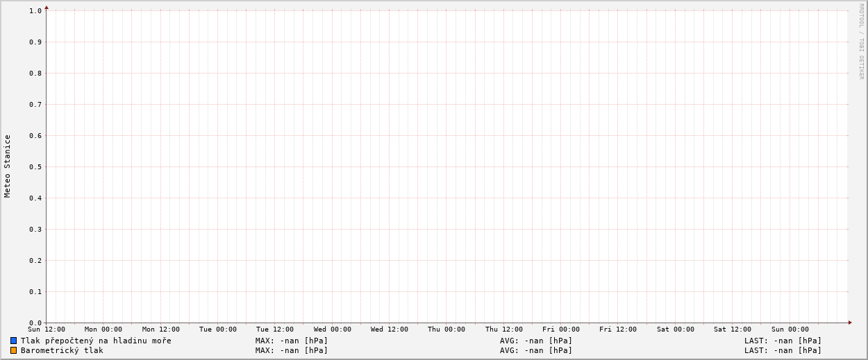868x360 pixels.
Task: Click the 0.5 value on the Y axis
Action: click(35, 166)
